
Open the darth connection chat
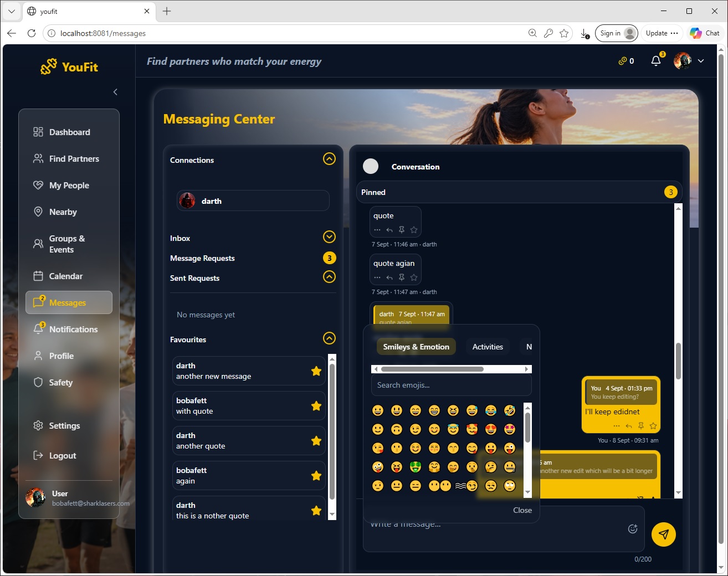[x=253, y=201]
